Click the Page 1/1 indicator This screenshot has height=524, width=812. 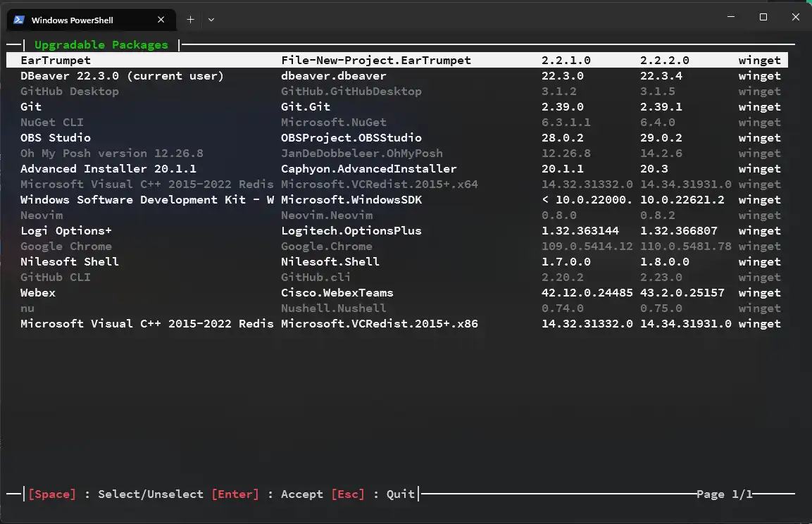(724, 494)
